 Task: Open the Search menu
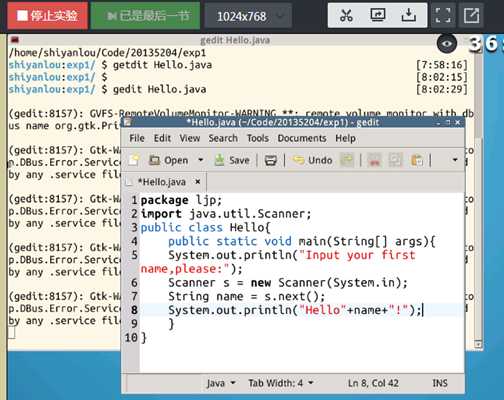click(x=223, y=138)
